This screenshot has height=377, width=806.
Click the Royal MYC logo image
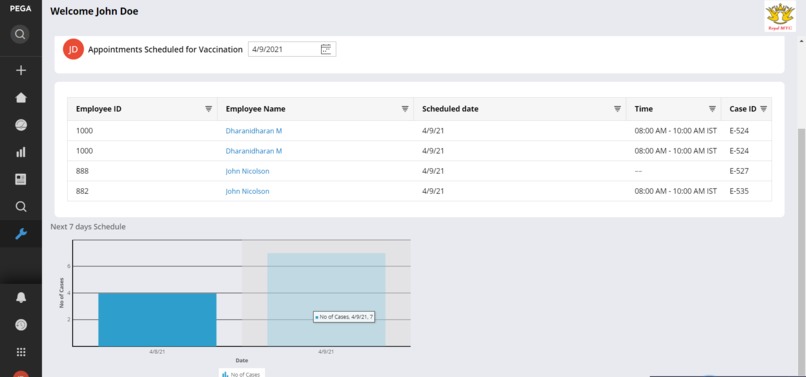[x=780, y=16]
